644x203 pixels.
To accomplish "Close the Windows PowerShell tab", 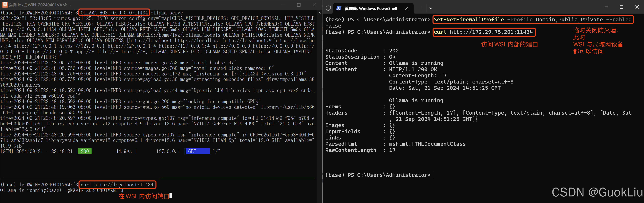I will [406, 8].
